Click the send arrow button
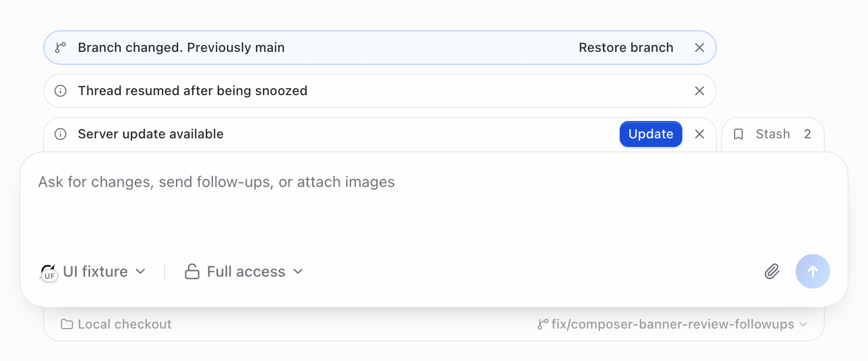The image size is (868, 361). point(813,271)
